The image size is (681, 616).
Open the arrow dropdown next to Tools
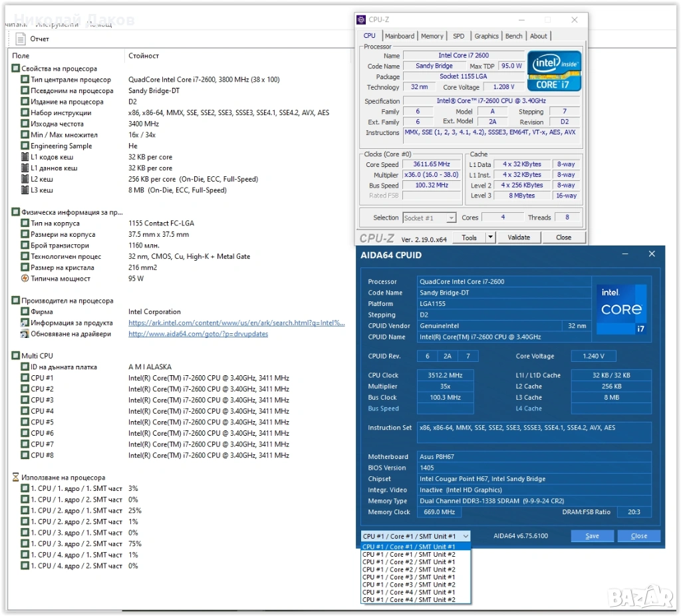click(490, 237)
